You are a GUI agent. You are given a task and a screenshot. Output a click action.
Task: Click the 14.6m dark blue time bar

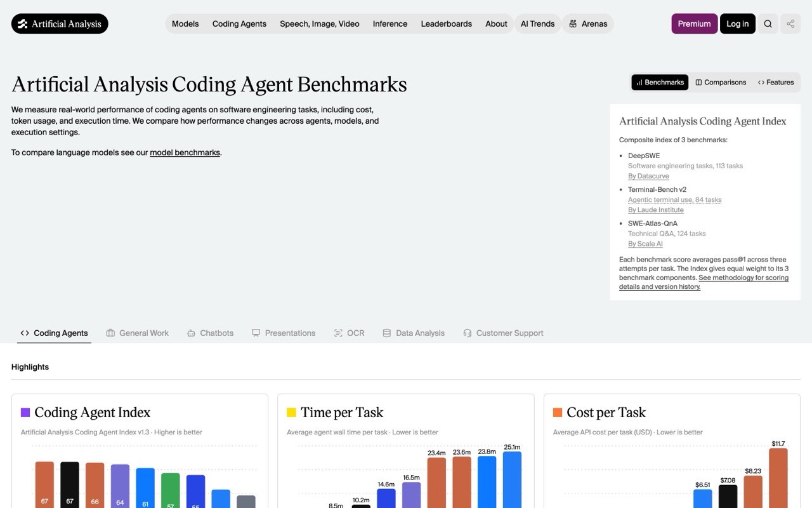(x=386, y=498)
